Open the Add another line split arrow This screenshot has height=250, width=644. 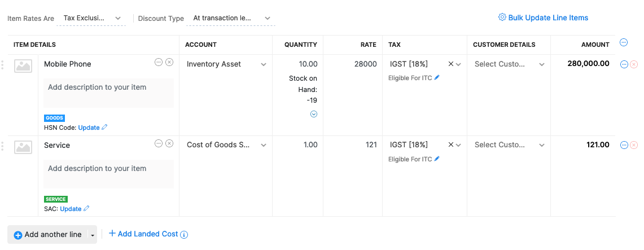pyautogui.click(x=93, y=235)
